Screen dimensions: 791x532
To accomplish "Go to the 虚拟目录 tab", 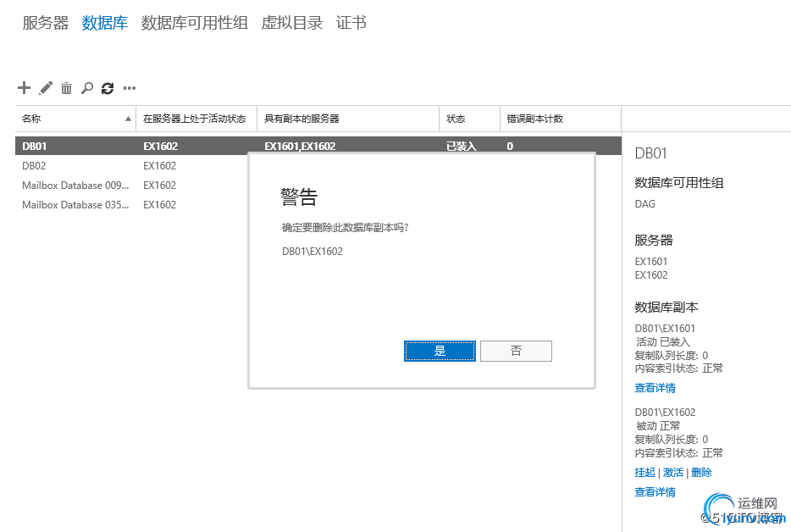I will 292,23.
